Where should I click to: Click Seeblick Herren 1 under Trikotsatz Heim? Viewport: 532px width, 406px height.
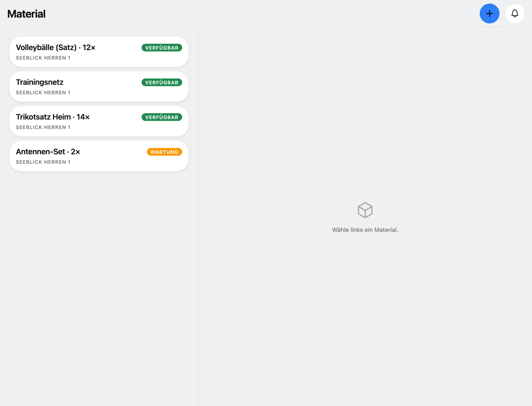click(43, 128)
